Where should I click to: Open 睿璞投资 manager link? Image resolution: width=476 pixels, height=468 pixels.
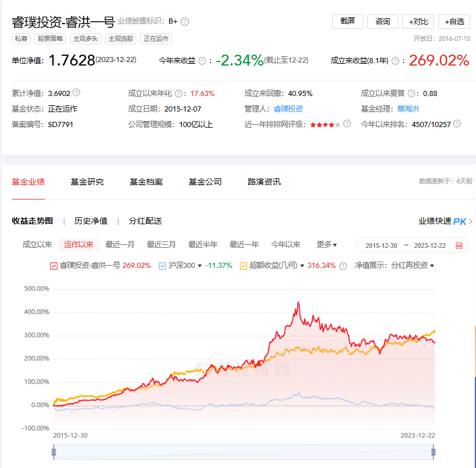288,109
